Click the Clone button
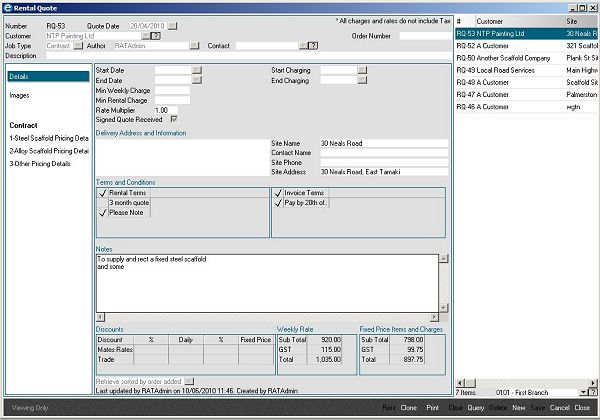Image resolution: width=600 pixels, height=420 pixels. click(408, 408)
